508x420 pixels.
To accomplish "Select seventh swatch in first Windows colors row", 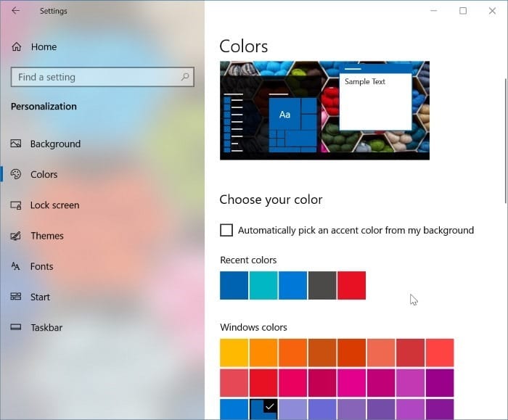I will (x=411, y=353).
